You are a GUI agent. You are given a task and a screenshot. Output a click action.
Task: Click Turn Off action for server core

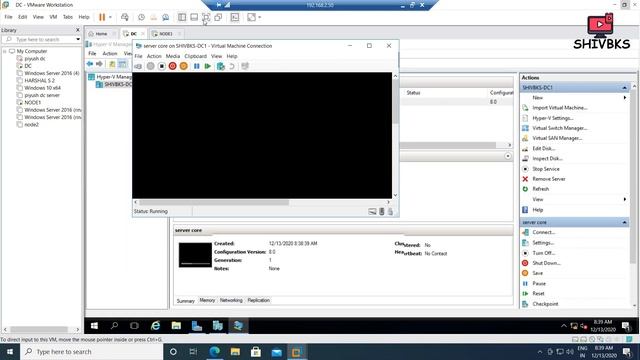(x=544, y=253)
